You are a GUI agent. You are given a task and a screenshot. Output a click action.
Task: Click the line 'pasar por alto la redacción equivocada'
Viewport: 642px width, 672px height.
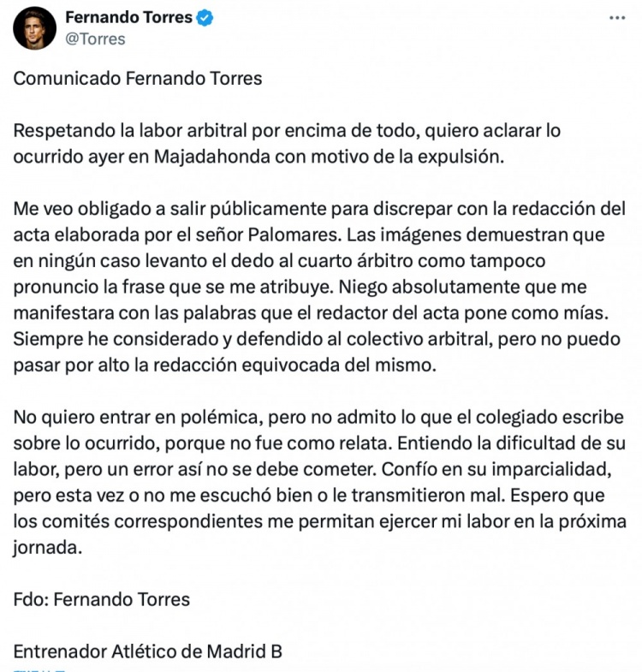click(x=224, y=366)
